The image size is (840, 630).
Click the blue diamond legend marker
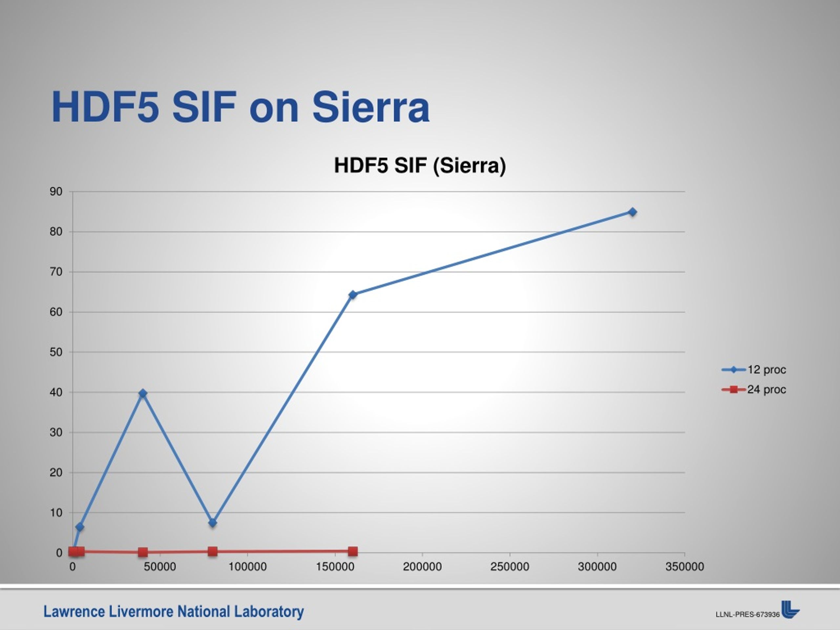[x=734, y=369]
